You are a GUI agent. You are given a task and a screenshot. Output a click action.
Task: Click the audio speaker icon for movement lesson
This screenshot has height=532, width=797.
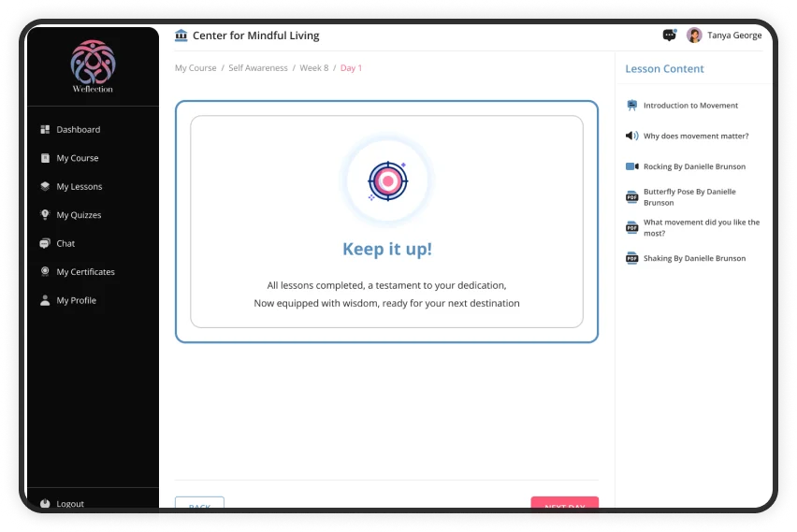click(x=631, y=136)
